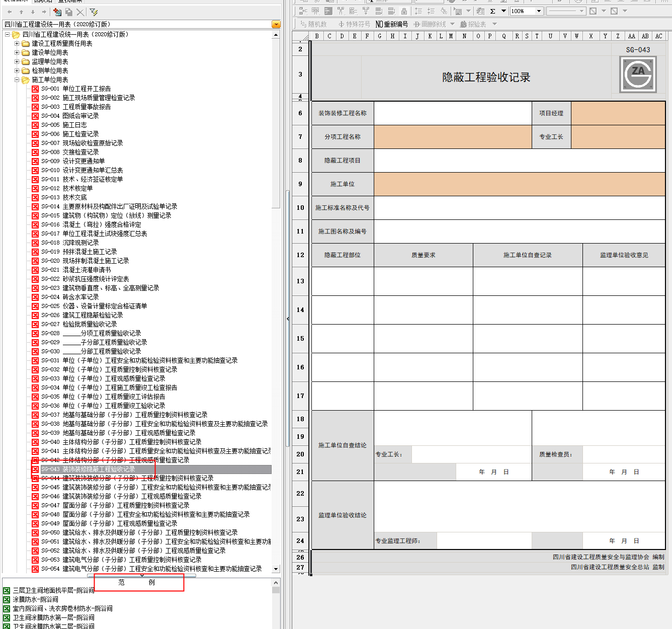Select row header 12 in the spreadsheet
Screen dimensions: 672x629
pyautogui.click(x=300, y=255)
